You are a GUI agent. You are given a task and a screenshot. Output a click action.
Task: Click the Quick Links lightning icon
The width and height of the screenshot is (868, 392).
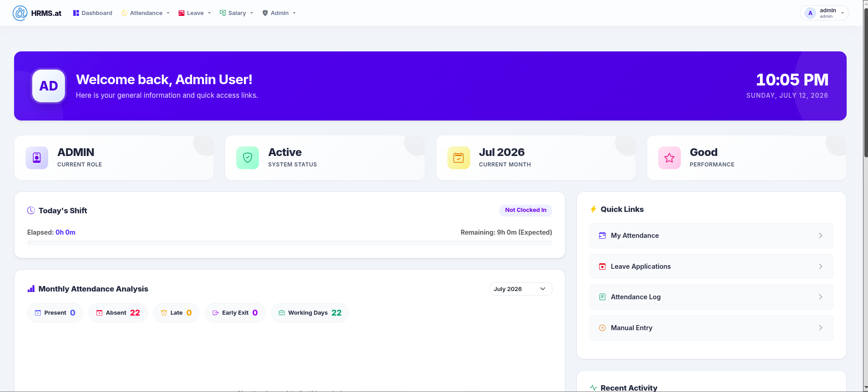coord(593,209)
